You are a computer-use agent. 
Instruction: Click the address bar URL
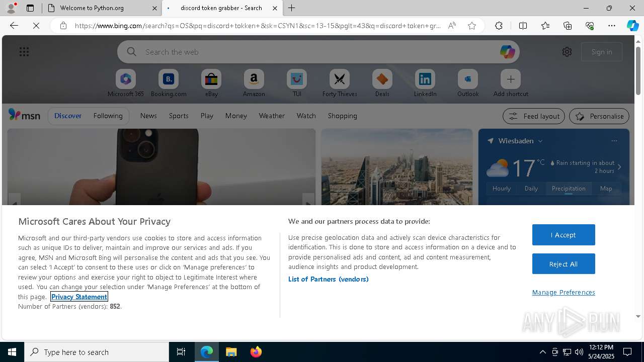point(258,26)
